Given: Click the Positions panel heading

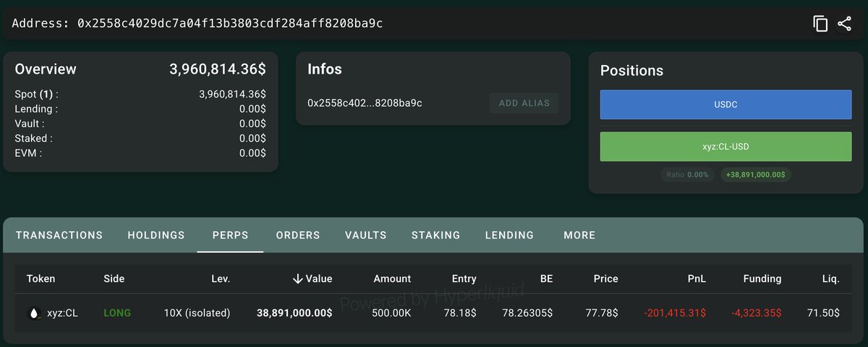Looking at the screenshot, I should [631, 71].
